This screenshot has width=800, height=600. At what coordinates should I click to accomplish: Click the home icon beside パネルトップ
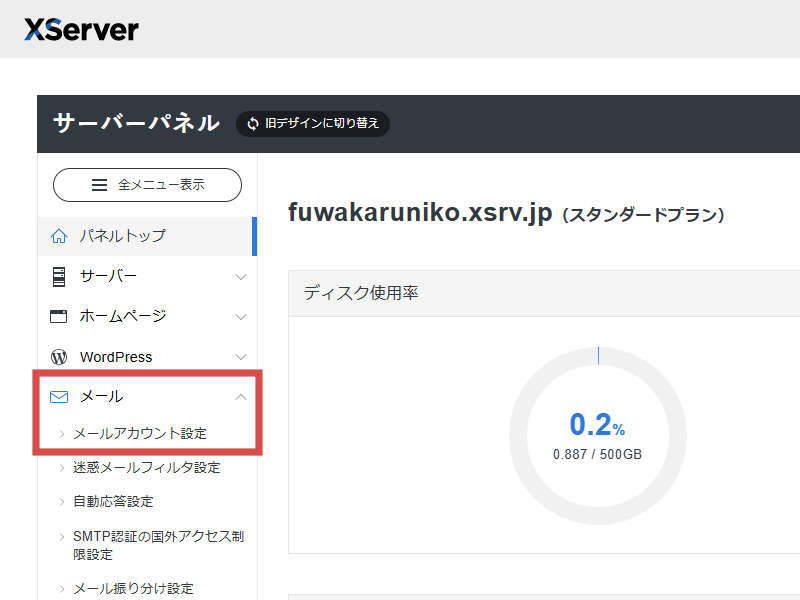(59, 236)
